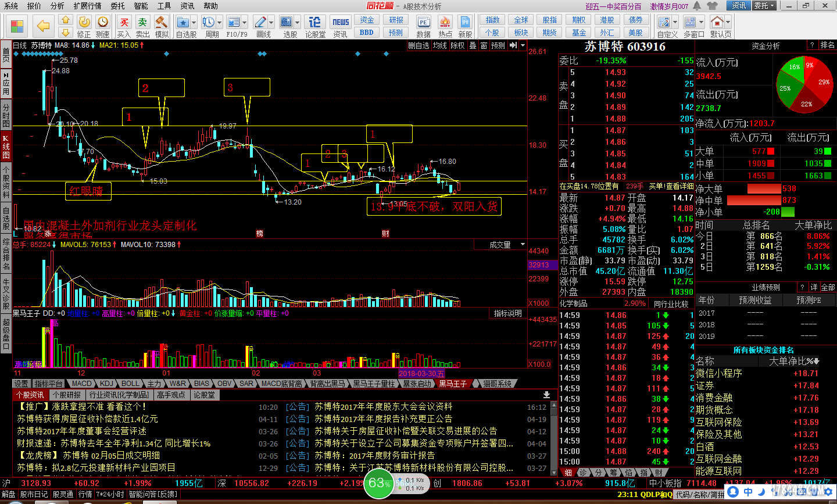Screen dimensions: 837x504
Task: Expand the 周期 dropdown arrow
Action: coord(219,23)
